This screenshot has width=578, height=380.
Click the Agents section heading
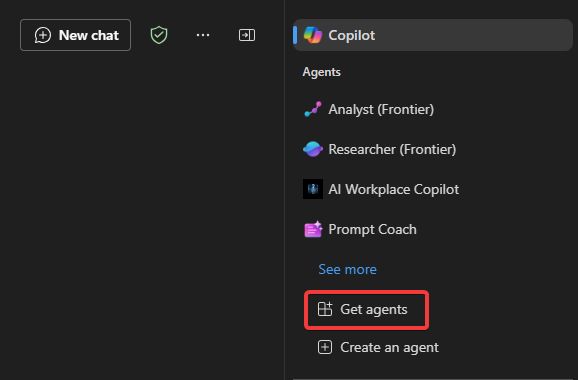tap(321, 72)
